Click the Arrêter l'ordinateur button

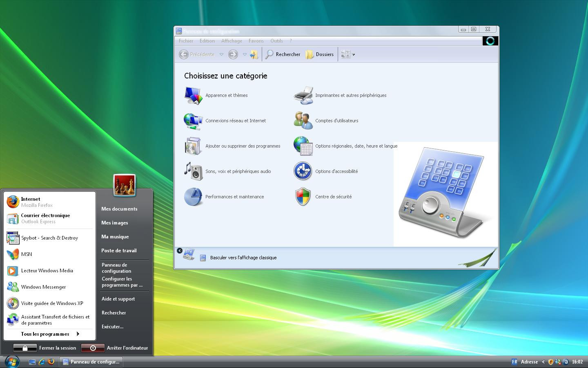point(115,348)
